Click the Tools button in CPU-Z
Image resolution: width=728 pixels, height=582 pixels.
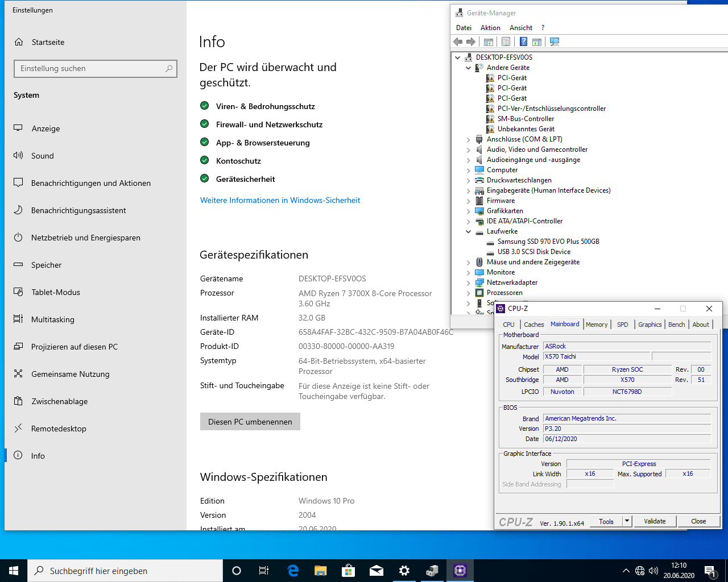click(x=606, y=521)
